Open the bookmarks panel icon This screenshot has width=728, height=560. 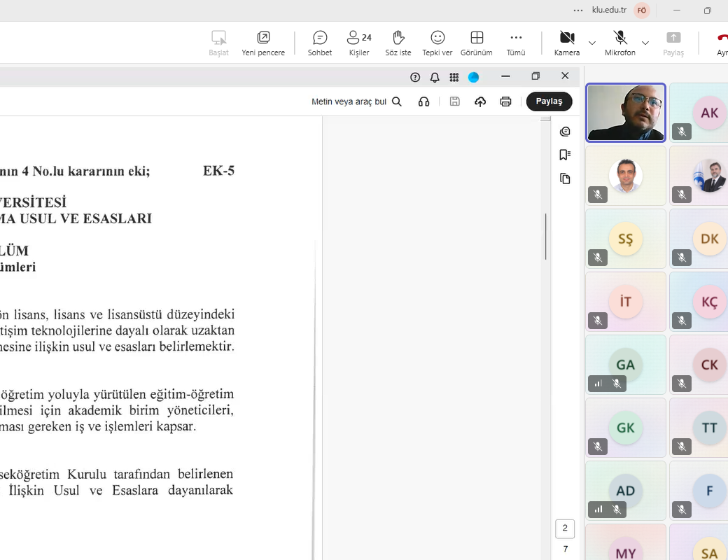tap(565, 155)
